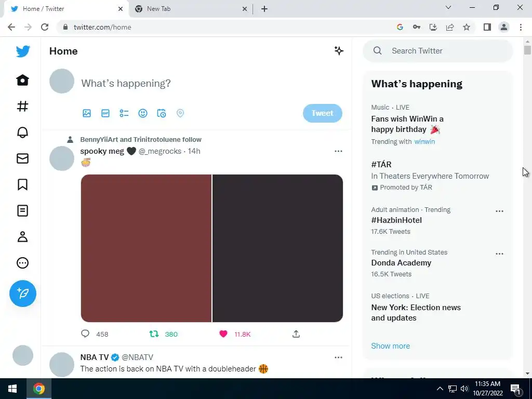The image size is (532, 399).
Task: Open Notifications bell icon
Action: pos(23,132)
